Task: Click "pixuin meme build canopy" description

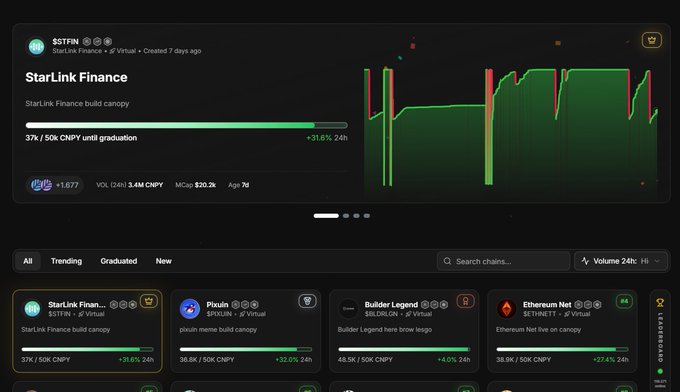Action: [218, 330]
